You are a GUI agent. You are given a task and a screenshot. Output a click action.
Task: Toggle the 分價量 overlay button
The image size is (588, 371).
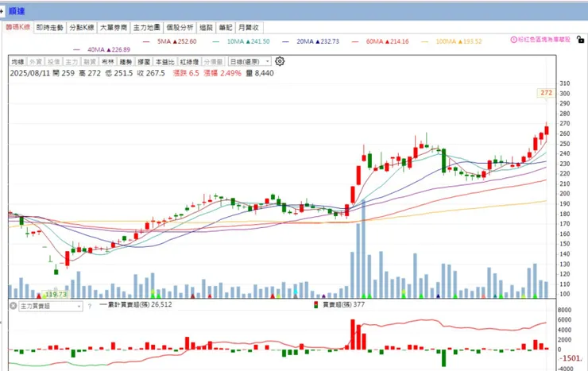point(213,61)
